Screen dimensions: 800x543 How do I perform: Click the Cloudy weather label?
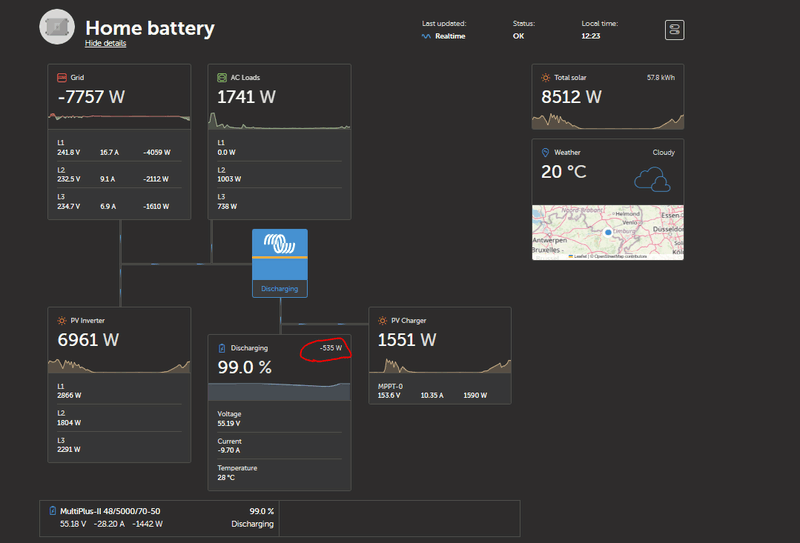(663, 153)
